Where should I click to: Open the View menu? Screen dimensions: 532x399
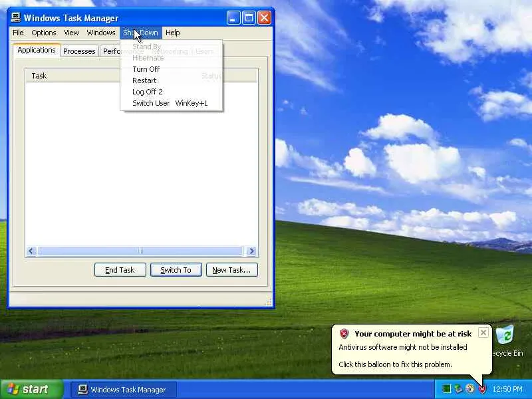pyautogui.click(x=71, y=33)
